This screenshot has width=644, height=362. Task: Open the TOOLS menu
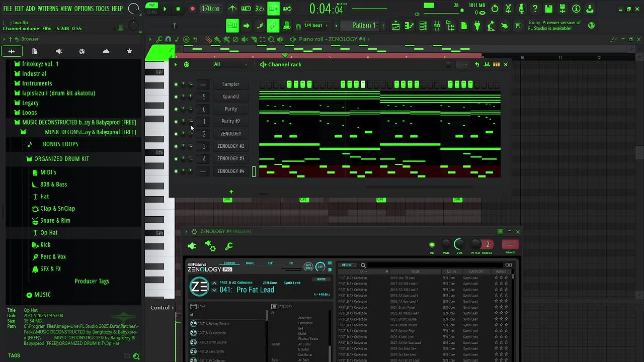[103, 9]
